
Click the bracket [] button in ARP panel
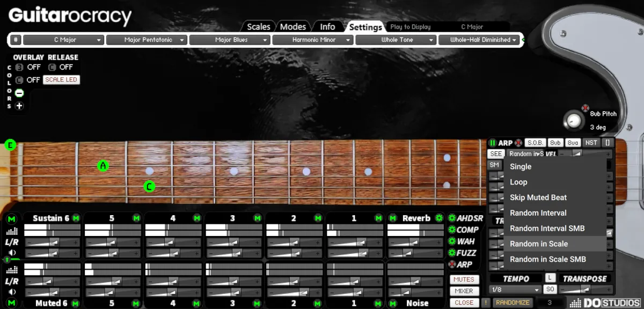pyautogui.click(x=608, y=143)
